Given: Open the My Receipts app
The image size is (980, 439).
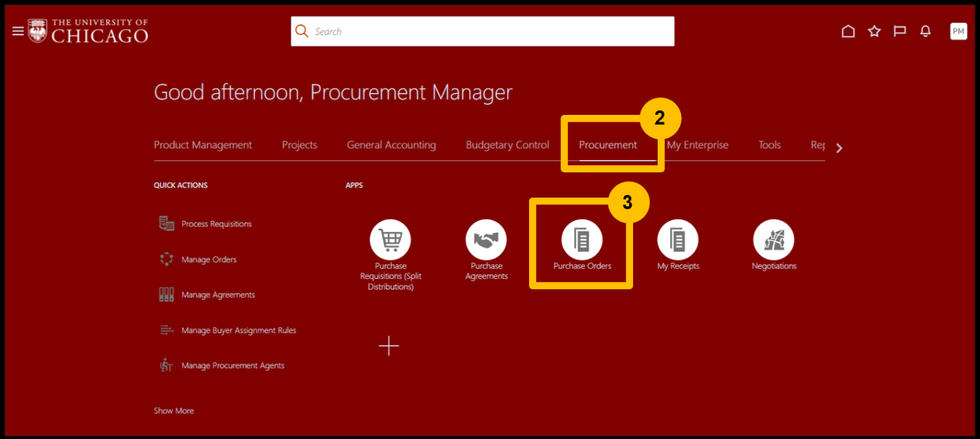Looking at the screenshot, I should (x=678, y=241).
